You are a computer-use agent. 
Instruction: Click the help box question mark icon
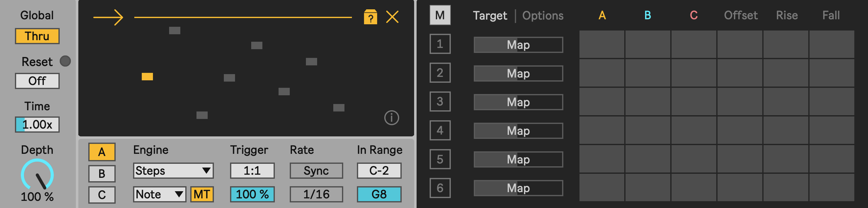click(370, 17)
